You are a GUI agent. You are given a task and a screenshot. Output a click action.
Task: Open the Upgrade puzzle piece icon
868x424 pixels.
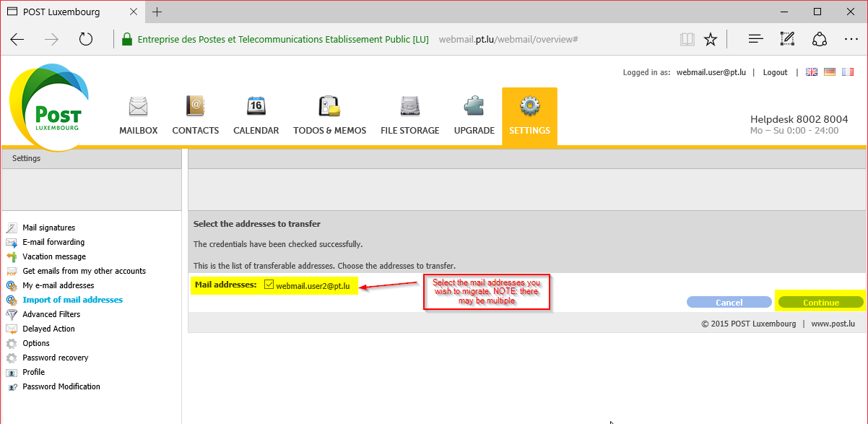474,106
